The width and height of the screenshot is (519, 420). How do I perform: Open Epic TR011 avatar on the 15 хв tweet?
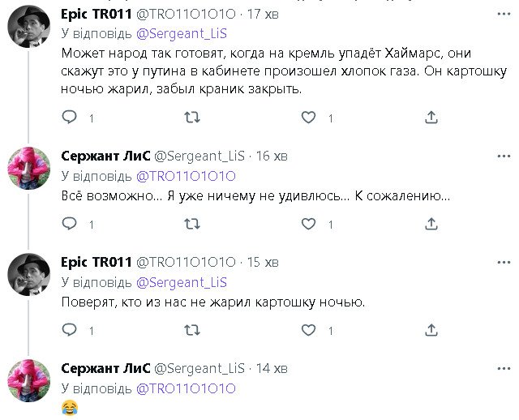[x=29, y=275]
